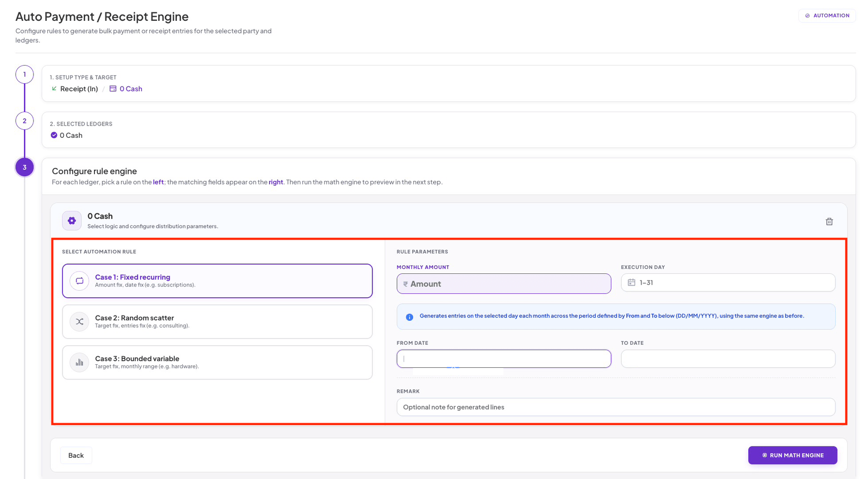Open the Selected Ledgers card
This screenshot has width=868, height=479.
click(448, 130)
